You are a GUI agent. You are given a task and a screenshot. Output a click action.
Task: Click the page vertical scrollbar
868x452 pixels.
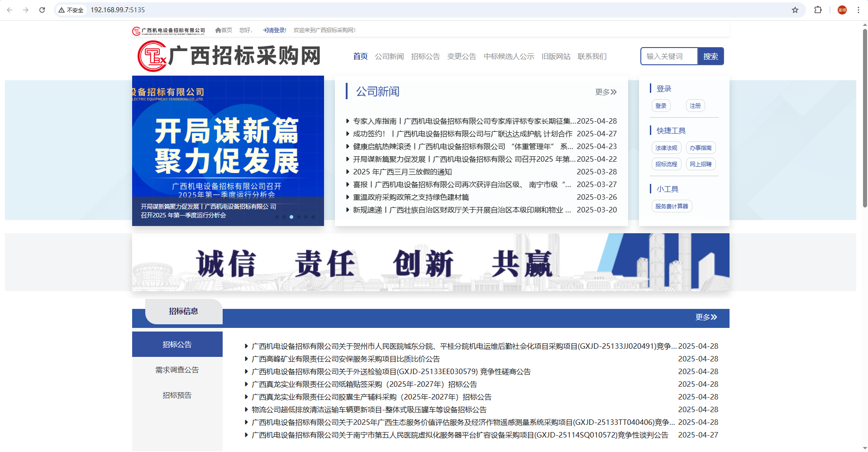(x=865, y=118)
